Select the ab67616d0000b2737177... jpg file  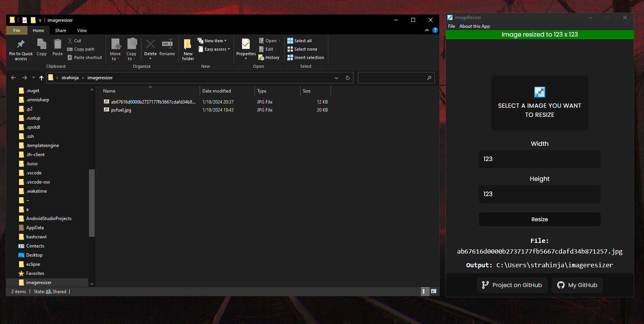click(153, 102)
